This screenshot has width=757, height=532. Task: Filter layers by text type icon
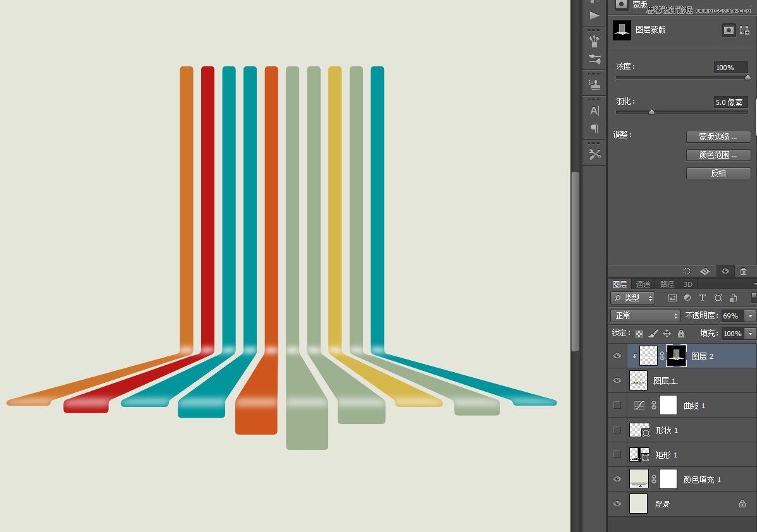coord(703,298)
